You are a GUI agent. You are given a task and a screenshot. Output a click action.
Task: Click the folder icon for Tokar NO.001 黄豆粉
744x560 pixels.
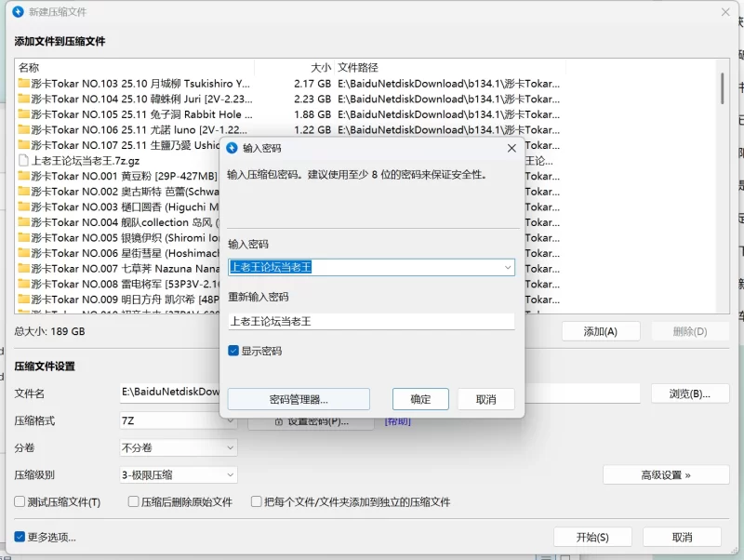23,176
